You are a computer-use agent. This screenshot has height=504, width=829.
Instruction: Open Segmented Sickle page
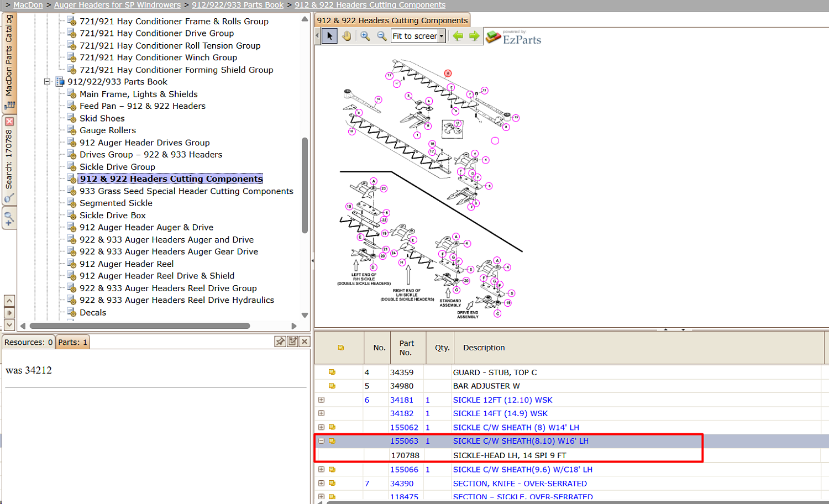point(116,203)
